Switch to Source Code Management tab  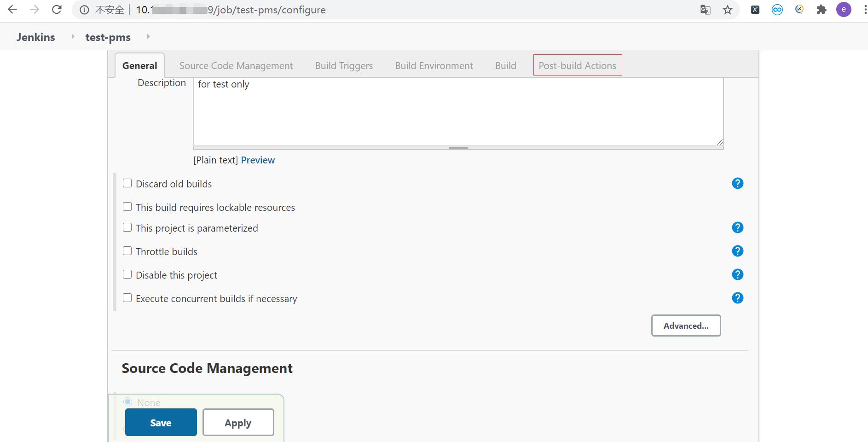tap(236, 65)
